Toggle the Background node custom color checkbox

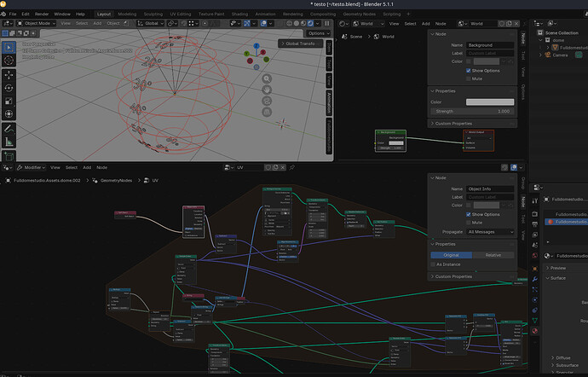click(x=469, y=61)
